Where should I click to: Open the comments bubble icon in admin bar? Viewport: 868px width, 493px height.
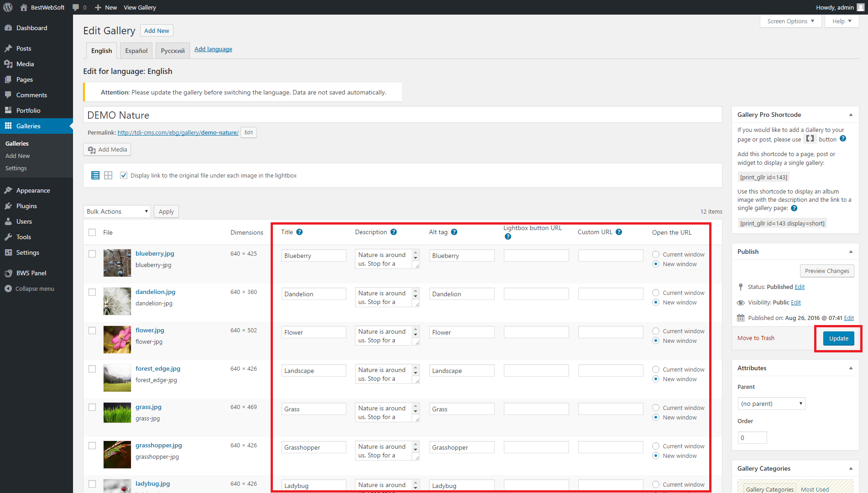76,7
